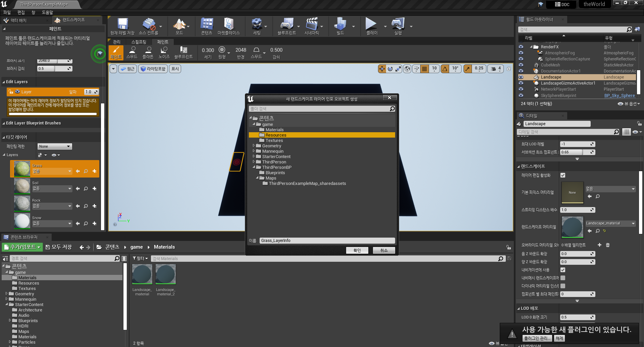Open the File menu
The height and width of the screenshot is (347, 644).
[7, 12]
